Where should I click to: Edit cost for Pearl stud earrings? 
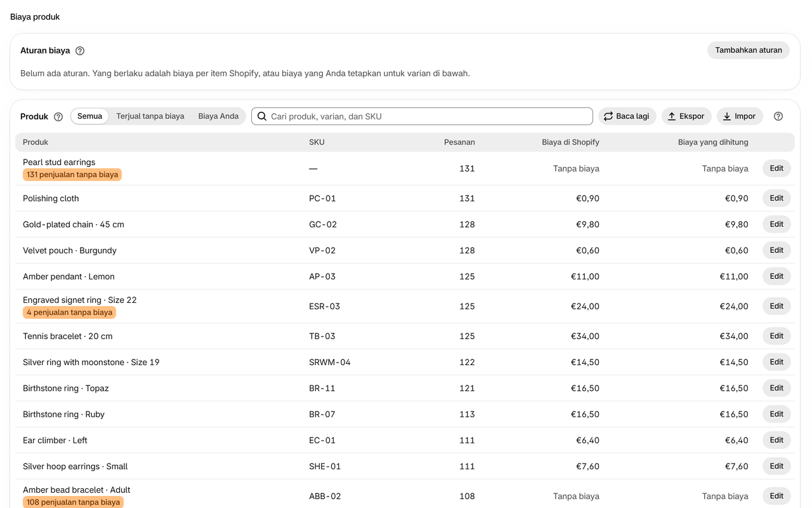click(776, 168)
